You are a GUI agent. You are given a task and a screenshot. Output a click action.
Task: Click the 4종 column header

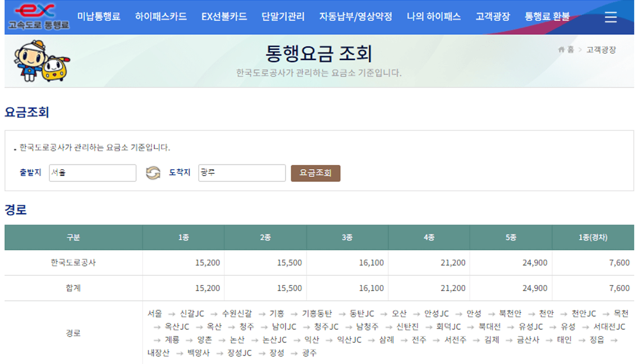point(429,237)
